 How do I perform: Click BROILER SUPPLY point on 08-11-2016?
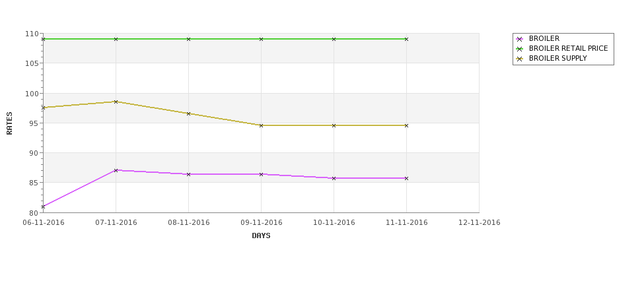[188, 113]
